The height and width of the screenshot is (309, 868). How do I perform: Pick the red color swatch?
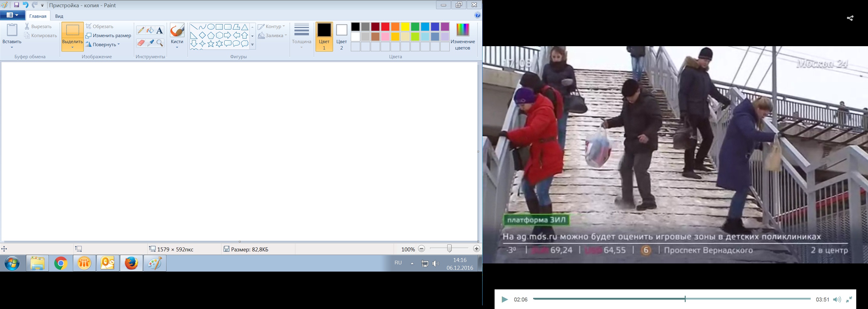tap(385, 27)
